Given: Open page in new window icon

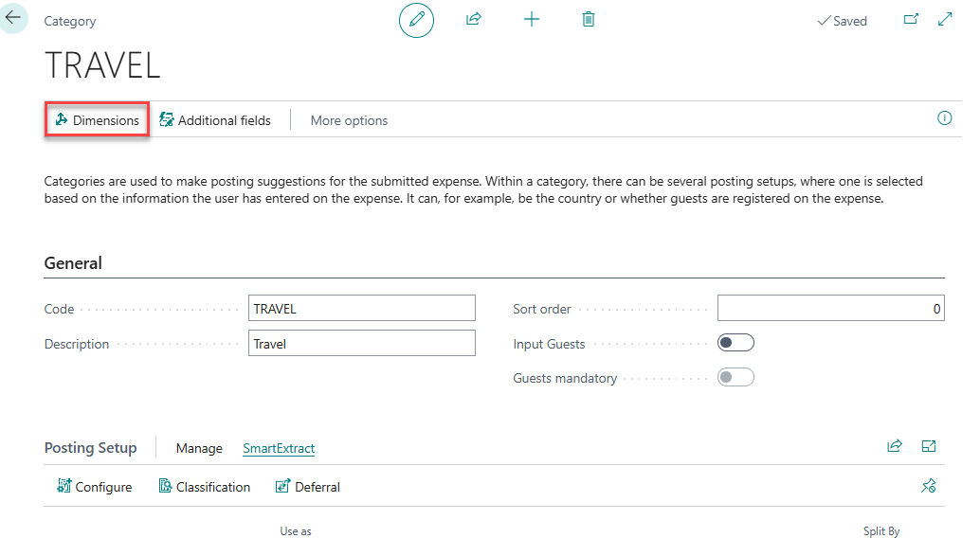Looking at the screenshot, I should [911, 20].
